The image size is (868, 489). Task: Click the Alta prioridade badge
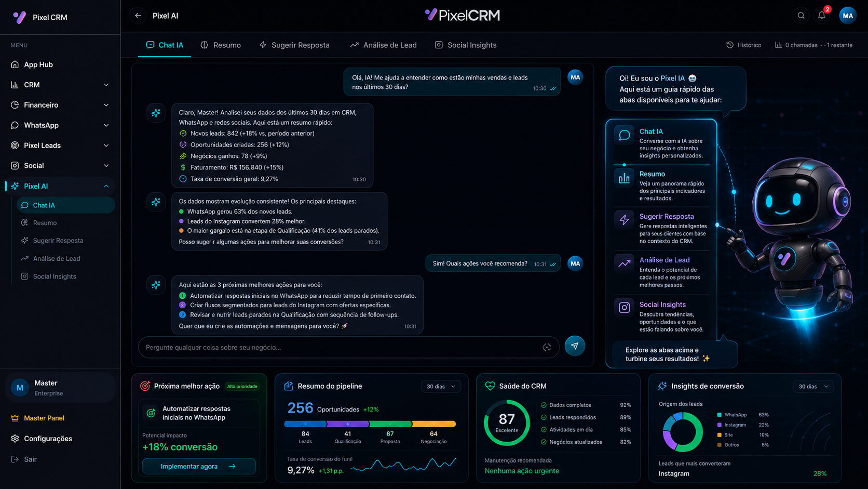point(242,386)
